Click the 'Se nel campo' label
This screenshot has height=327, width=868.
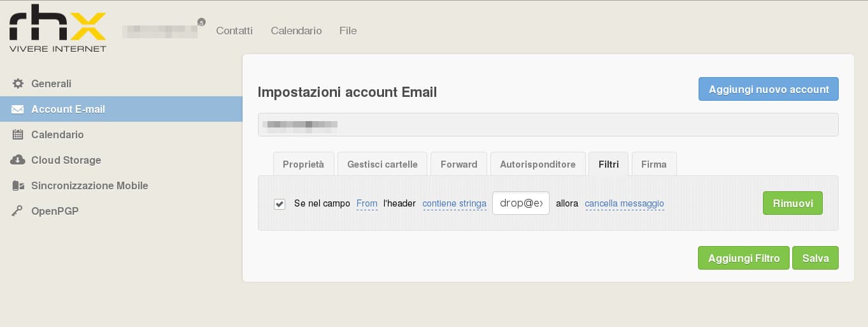point(322,204)
